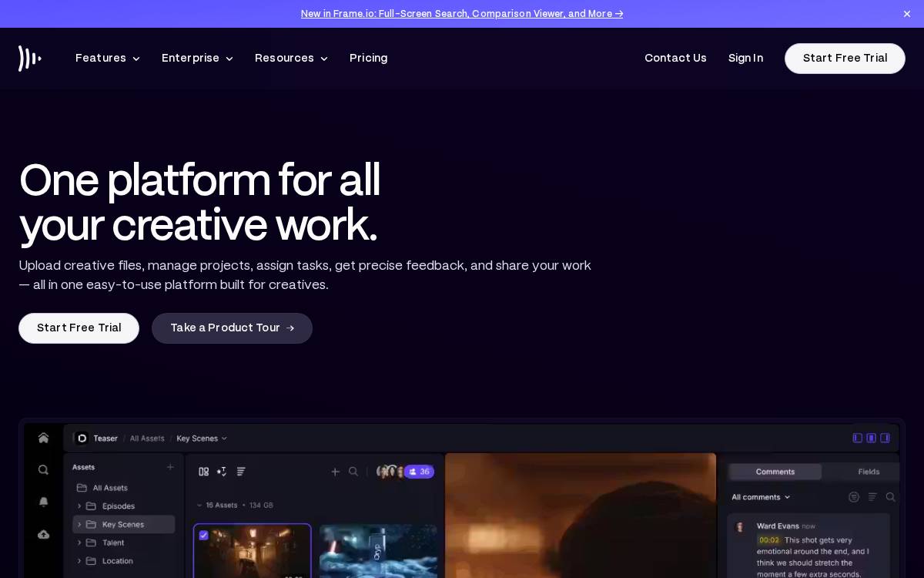The height and width of the screenshot is (578, 924).
Task: Select the Key Scenes folder row
Action: (x=124, y=525)
